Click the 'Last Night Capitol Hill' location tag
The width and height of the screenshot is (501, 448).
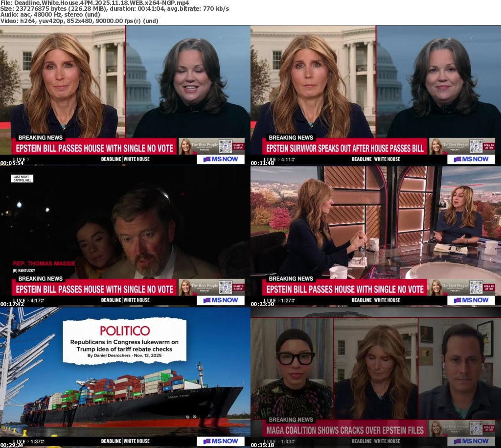(22, 179)
